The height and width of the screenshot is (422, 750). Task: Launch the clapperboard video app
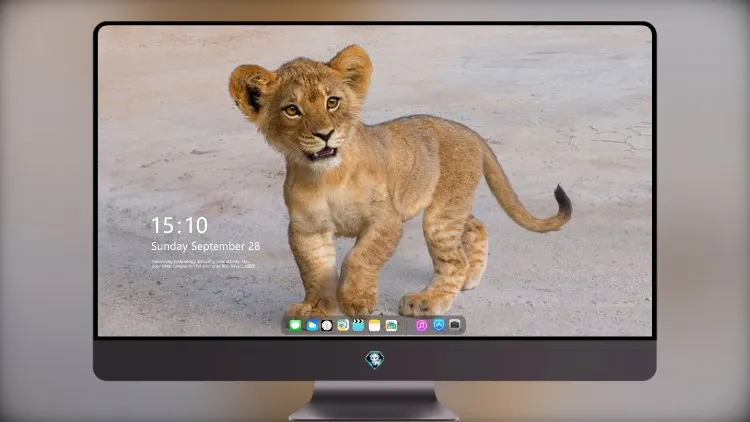point(358,325)
